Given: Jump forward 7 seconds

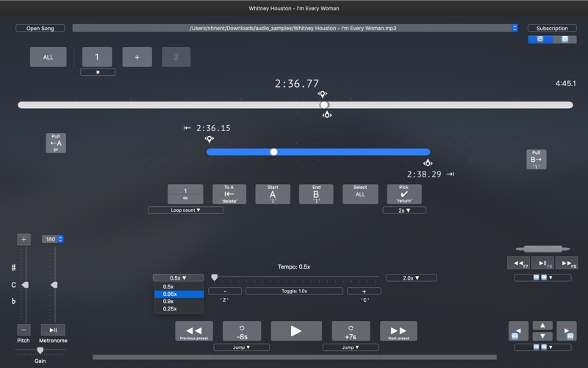Looking at the screenshot, I should pos(351,331).
